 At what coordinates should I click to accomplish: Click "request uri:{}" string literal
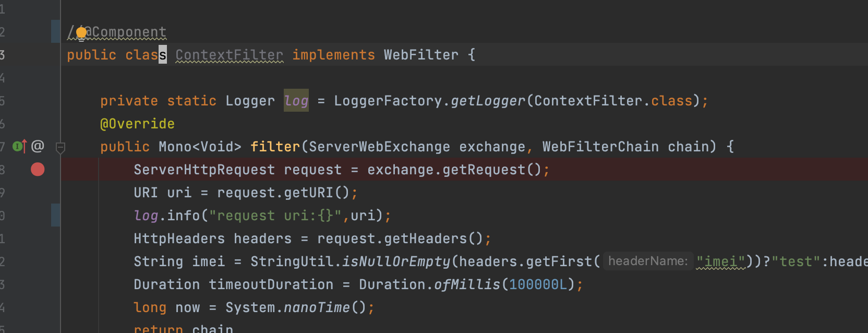[275, 216]
